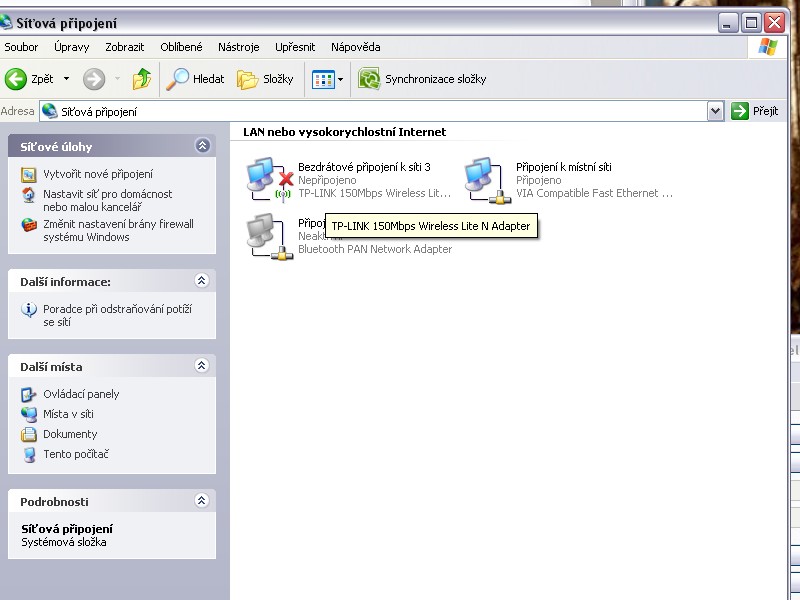The width and height of the screenshot is (800, 600).
Task: Click the Složky toolbar label
Action: tap(278, 79)
